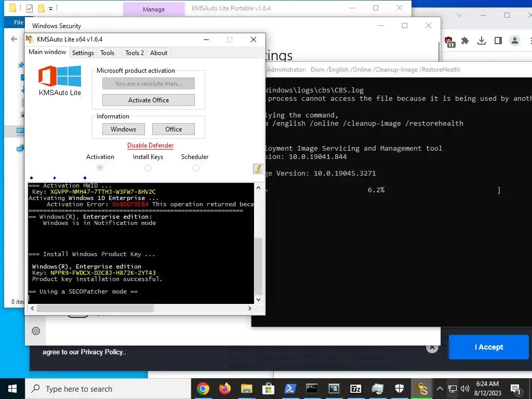The height and width of the screenshot is (399, 532).
Task: Click log scroll left arrow
Action: [32, 309]
